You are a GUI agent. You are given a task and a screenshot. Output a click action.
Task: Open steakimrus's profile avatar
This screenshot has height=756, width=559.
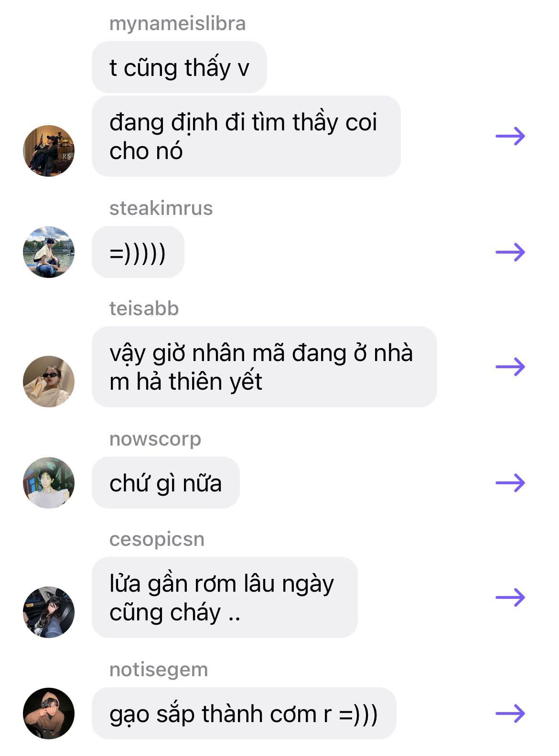pos(49,252)
